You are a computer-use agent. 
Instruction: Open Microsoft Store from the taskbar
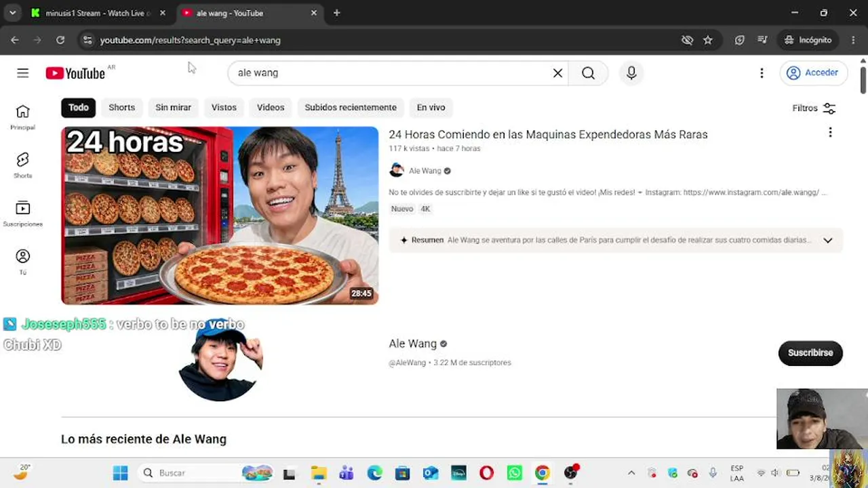point(402,473)
